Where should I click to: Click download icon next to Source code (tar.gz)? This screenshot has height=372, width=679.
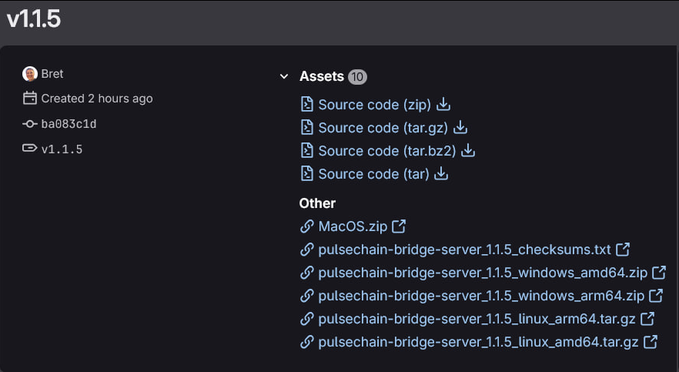coord(460,127)
